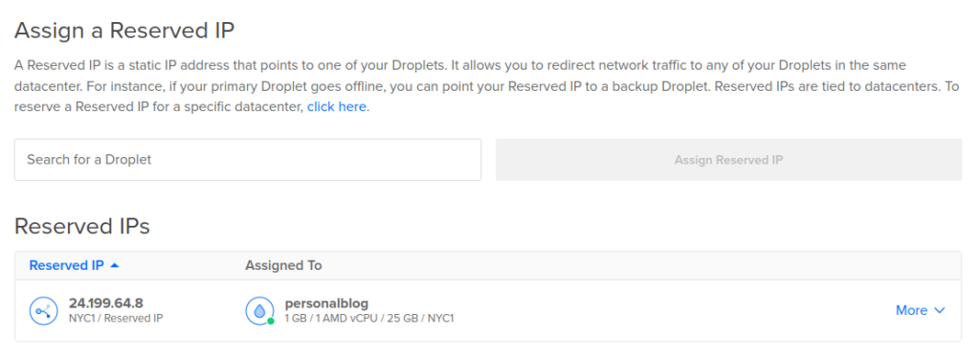Open the personalblog droplet link
980x359 pixels.
point(325,303)
